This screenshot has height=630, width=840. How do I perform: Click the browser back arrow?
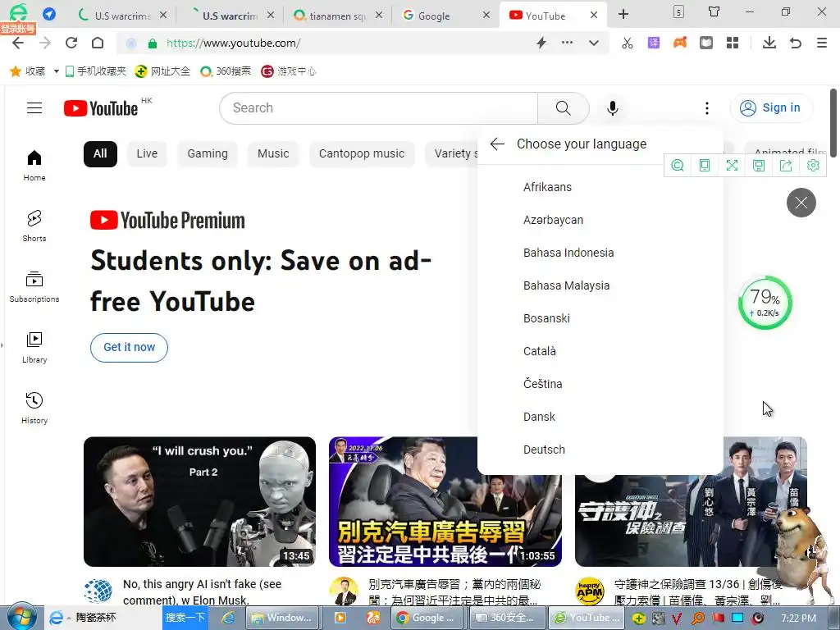tap(18, 43)
